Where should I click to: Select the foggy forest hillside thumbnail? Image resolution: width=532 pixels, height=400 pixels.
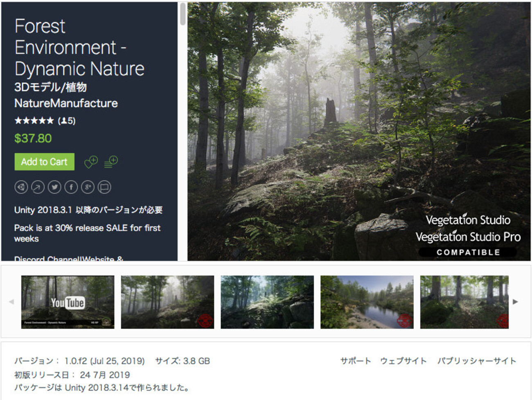[167, 302]
